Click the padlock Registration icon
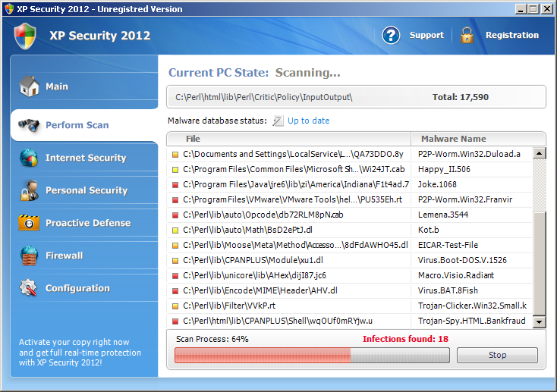Screen dimensions: 557x392 click(x=467, y=35)
